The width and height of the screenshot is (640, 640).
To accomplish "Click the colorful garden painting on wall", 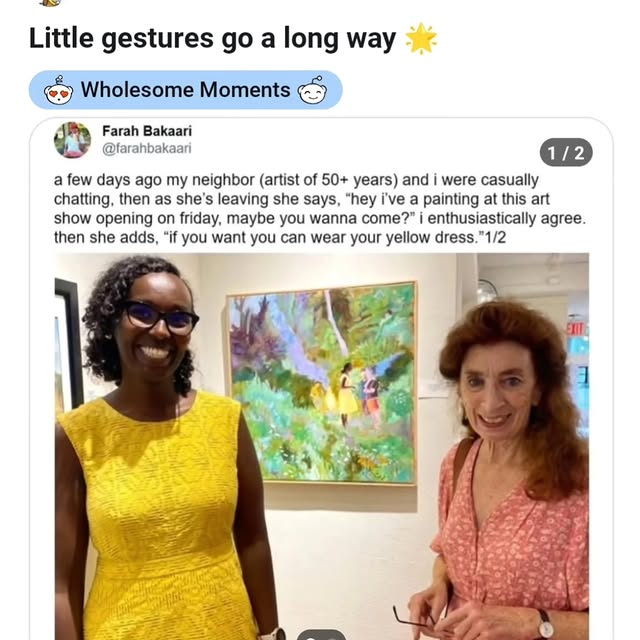I will pos(322,383).
